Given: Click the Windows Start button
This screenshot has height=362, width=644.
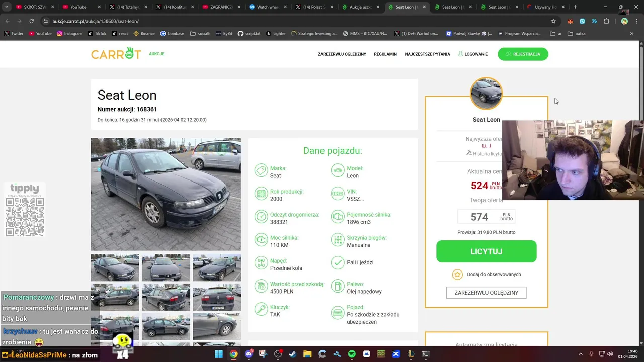Looking at the screenshot, I should tap(219, 354).
